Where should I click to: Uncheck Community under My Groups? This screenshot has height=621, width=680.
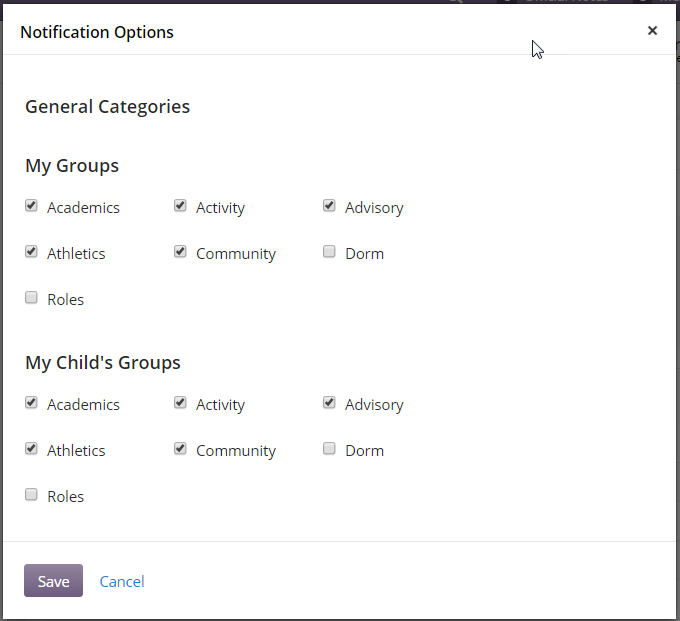pyautogui.click(x=180, y=252)
